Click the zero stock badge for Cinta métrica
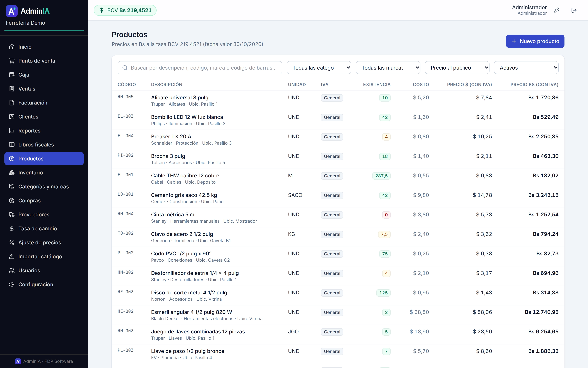 (x=386, y=215)
